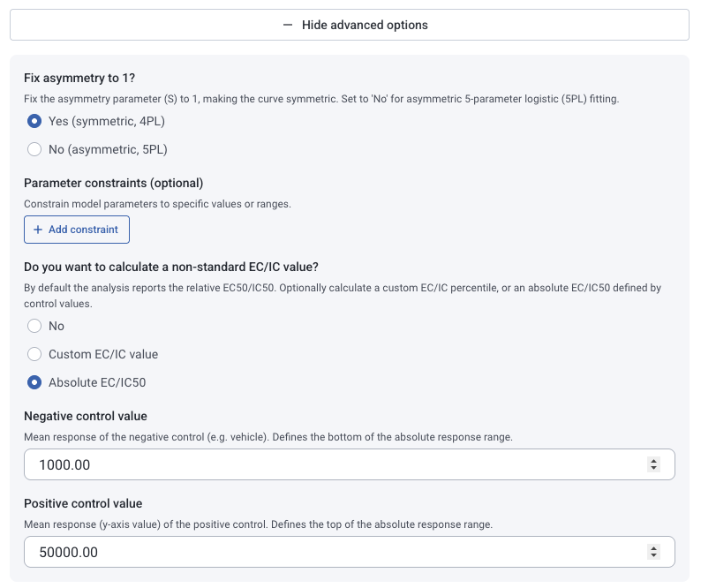Select No for non-standard EC/IC value

point(34,326)
